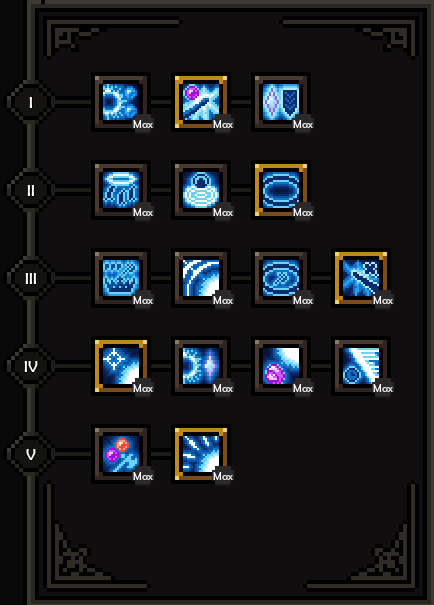Click the tier V diamond marker

tap(31, 454)
